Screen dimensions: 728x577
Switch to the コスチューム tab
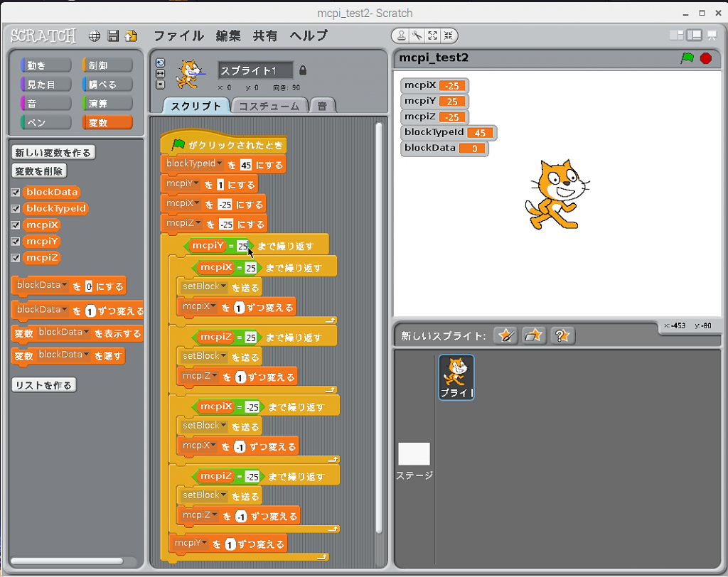pos(269,106)
